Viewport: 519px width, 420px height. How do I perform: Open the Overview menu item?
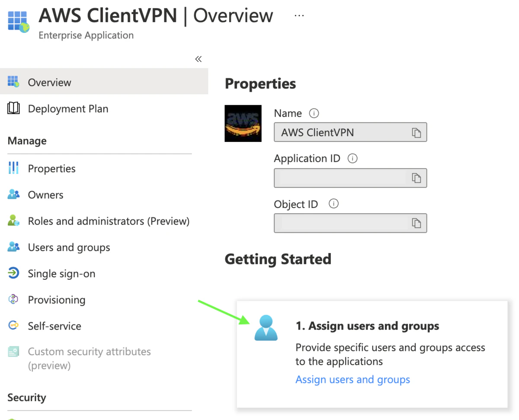click(x=104, y=82)
